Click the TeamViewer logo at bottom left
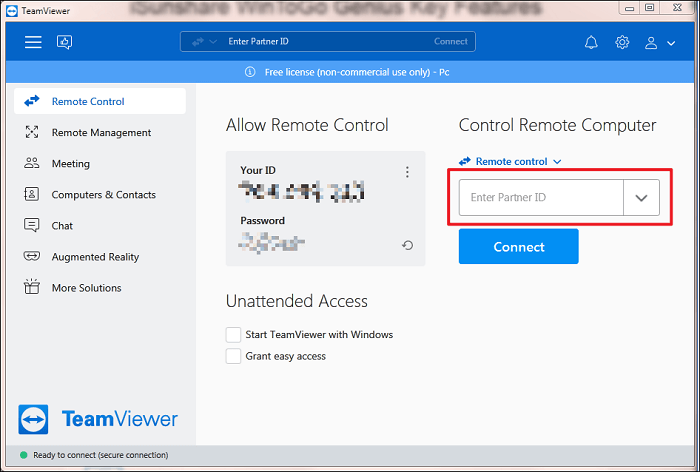Screen dimensions: 700x472 pos(98,419)
